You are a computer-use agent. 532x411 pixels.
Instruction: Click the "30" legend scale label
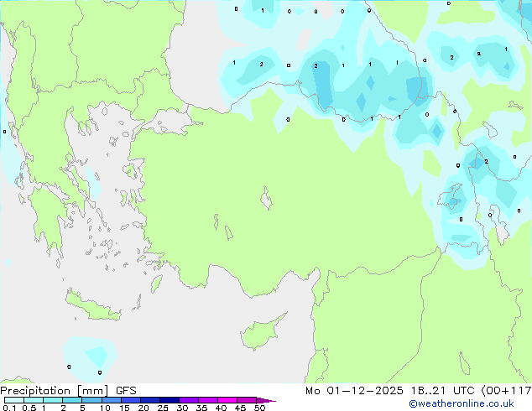click(182, 408)
